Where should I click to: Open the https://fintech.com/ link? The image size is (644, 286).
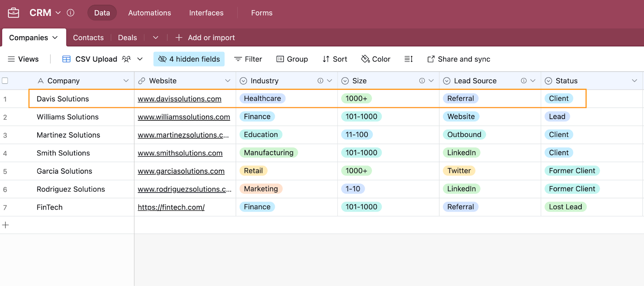click(171, 208)
